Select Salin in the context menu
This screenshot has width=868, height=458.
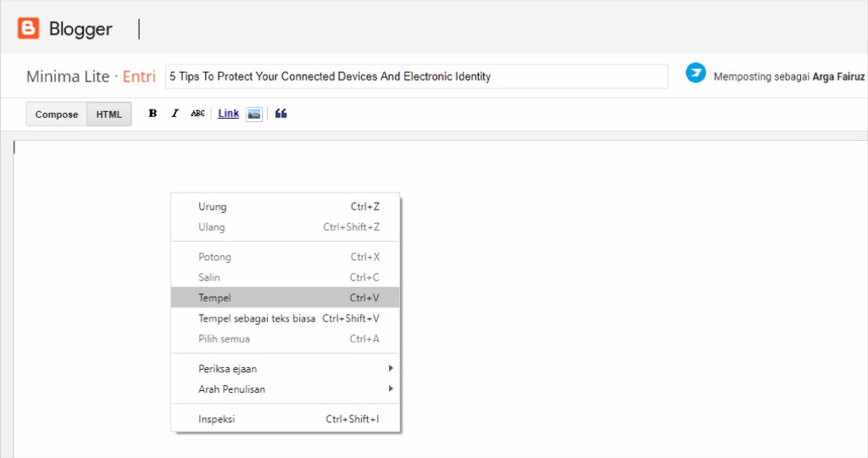(285, 277)
